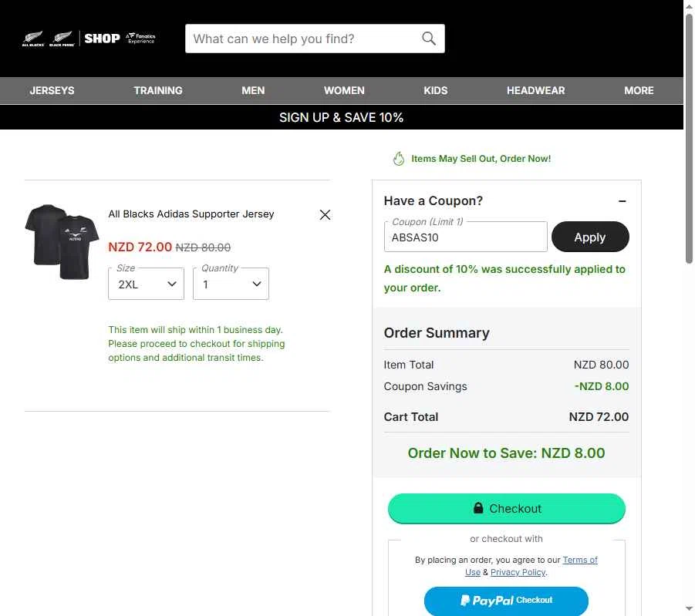Viewport: 695px width, 616px height.
Task: Open the Size dropdown showing 2XL
Action: point(147,284)
